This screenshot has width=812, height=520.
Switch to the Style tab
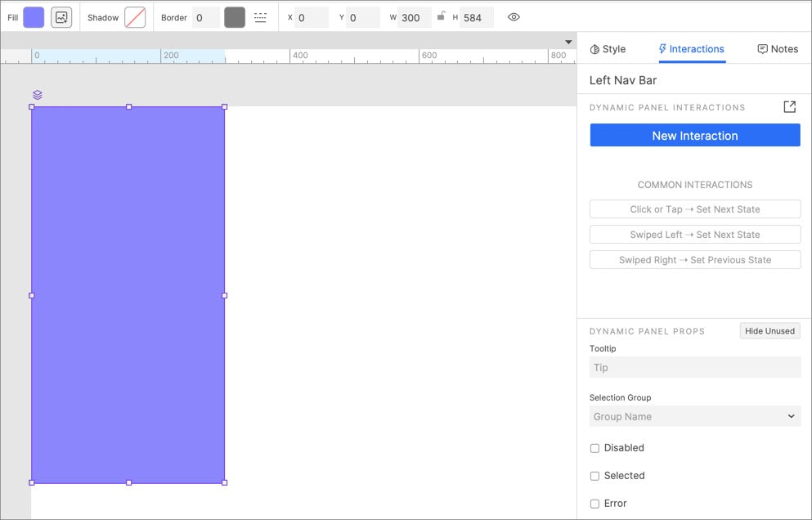click(608, 49)
